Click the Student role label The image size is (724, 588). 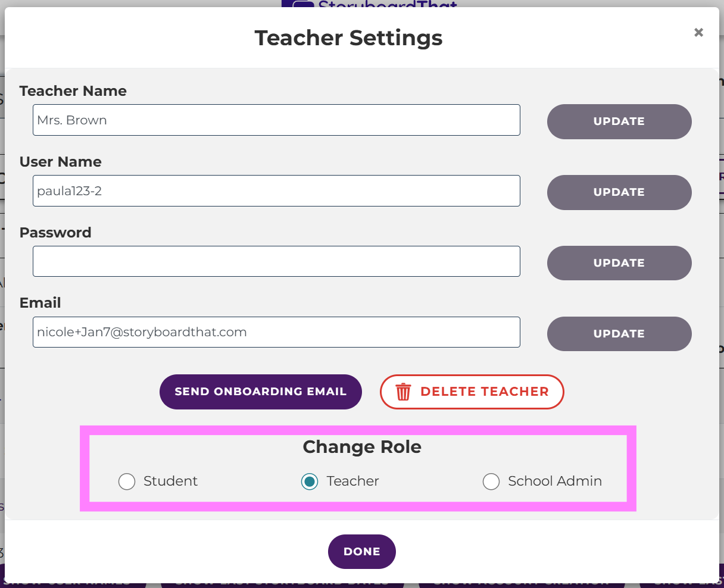(170, 481)
